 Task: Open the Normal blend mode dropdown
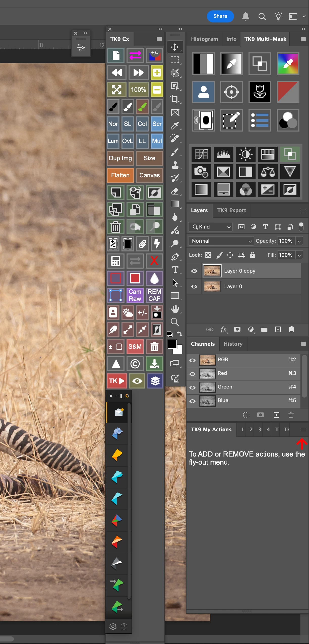pos(221,241)
